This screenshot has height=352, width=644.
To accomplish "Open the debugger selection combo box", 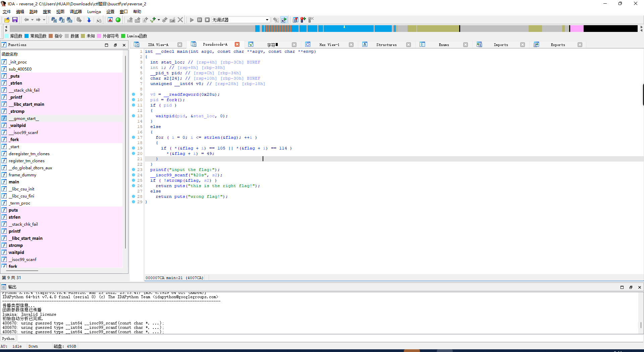I will pos(241,20).
